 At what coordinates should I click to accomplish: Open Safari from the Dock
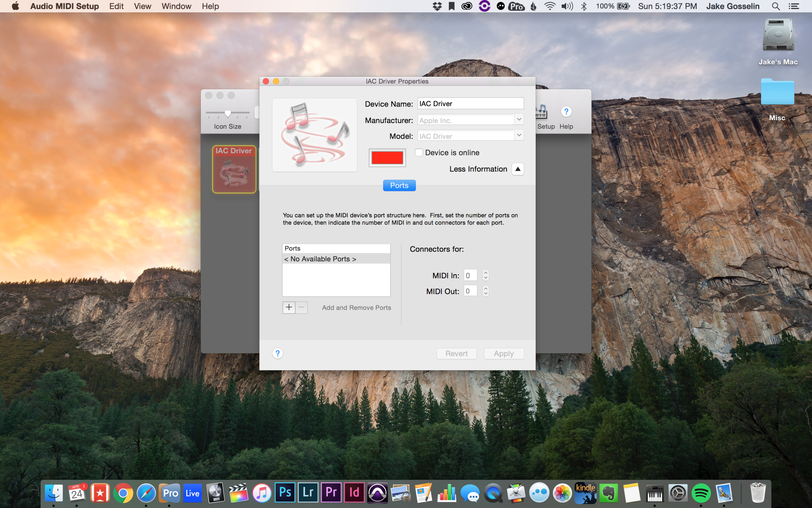[x=146, y=493]
